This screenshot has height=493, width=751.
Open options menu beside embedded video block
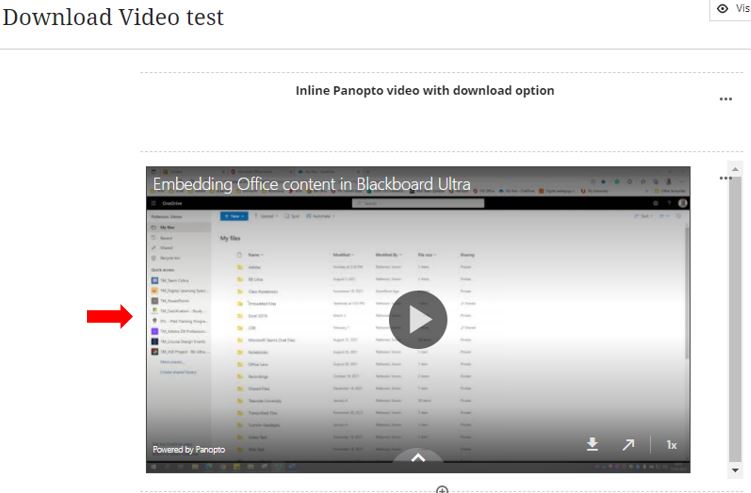coord(724,178)
